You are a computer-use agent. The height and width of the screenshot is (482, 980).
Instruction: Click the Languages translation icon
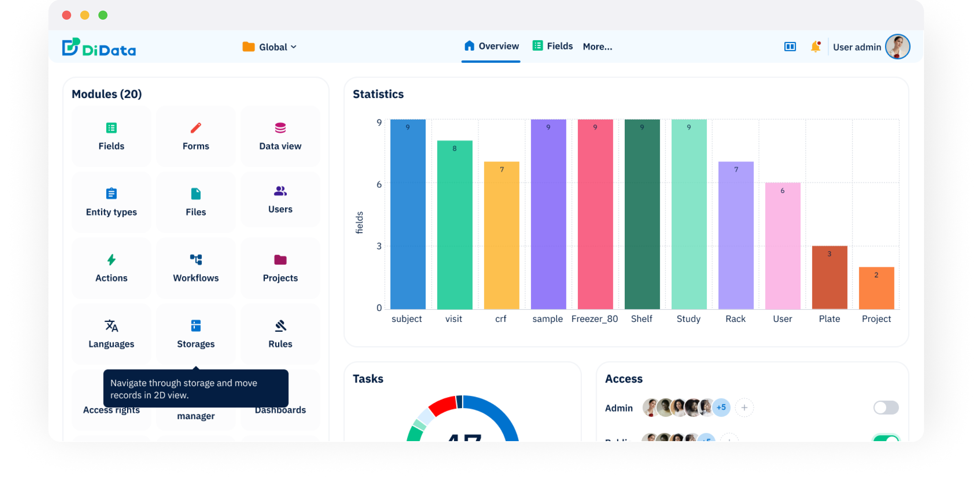click(111, 326)
